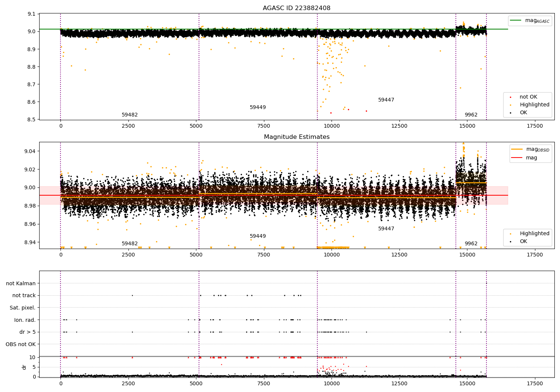Click the plot title AGASC ID 223882408
Screen dimensions: 560x392
(296, 8)
